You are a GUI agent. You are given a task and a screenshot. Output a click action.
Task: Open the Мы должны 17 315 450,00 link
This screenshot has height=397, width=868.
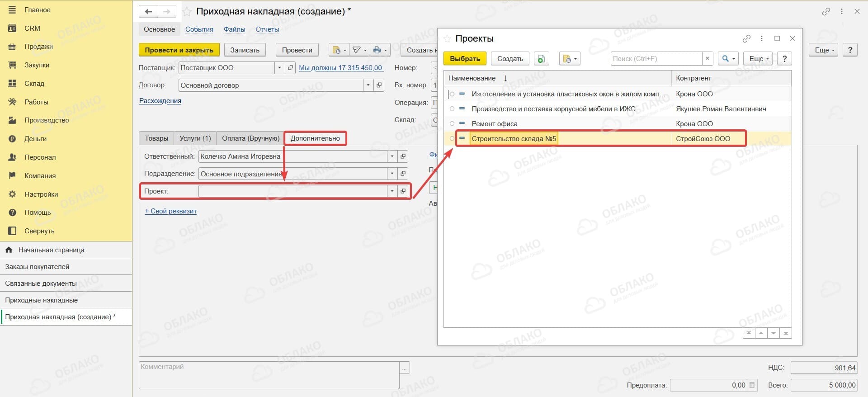pyautogui.click(x=341, y=68)
